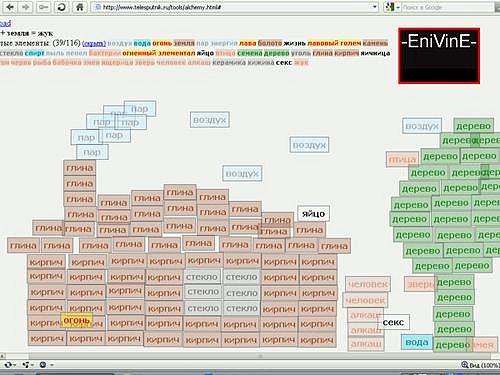Click the key/wand icon in toolbar
Image resolution: width=500 pixels, height=375 pixels.
pyautogui.click(x=43, y=7)
